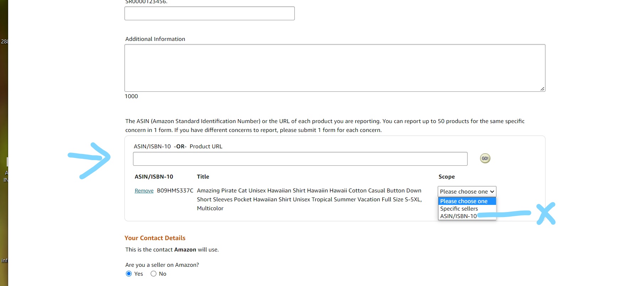Image resolution: width=644 pixels, height=286 pixels.
Task: Click the blue hand-drawn arrow annotation
Action: [x=89, y=160]
